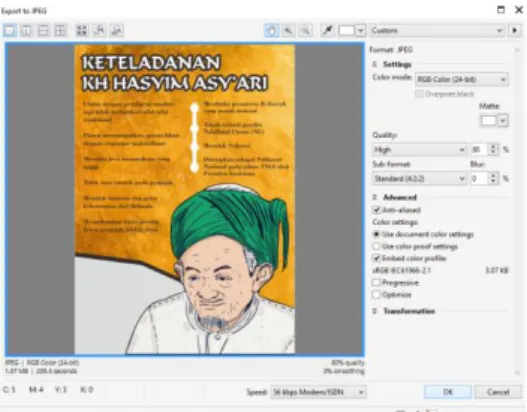Open the Quality High dropdown
527x412 pixels.
(x=419, y=150)
